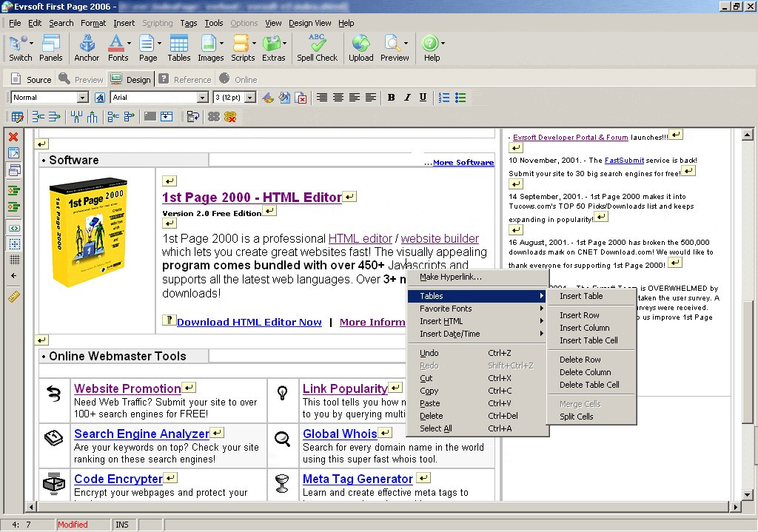758x532 pixels.
Task: Click the More Software link
Action: click(x=463, y=163)
